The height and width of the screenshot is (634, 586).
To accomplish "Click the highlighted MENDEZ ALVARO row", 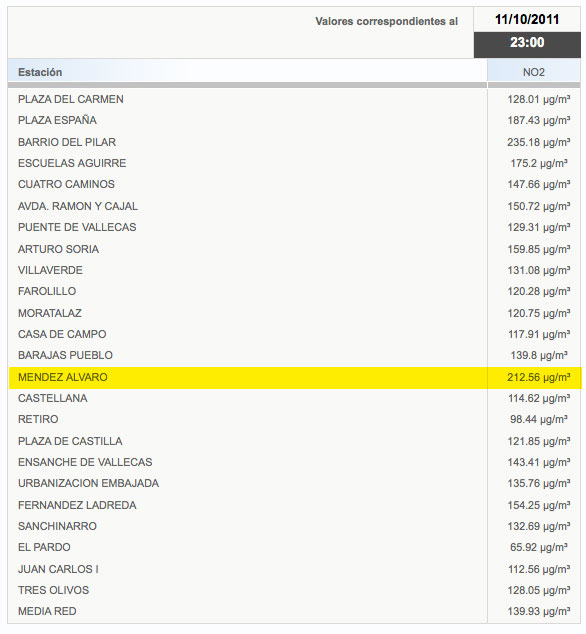I will [294, 378].
